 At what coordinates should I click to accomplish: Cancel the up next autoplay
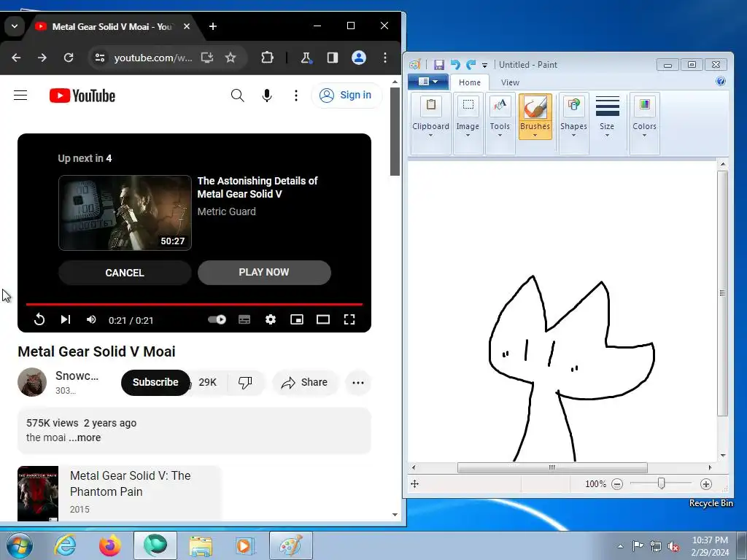click(125, 273)
